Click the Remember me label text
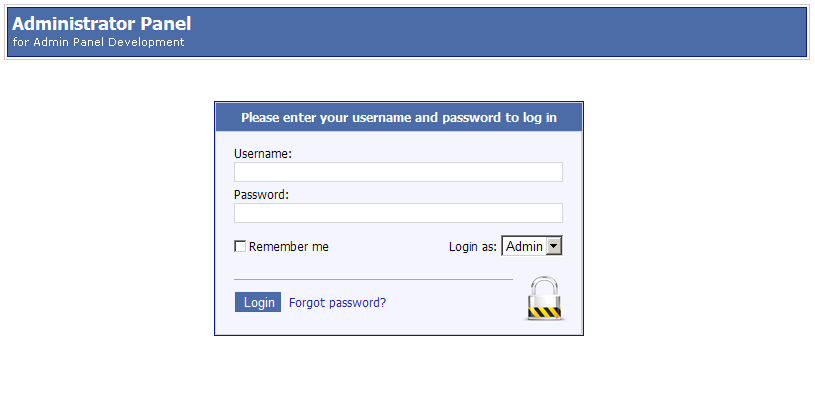815x405 pixels. point(288,246)
